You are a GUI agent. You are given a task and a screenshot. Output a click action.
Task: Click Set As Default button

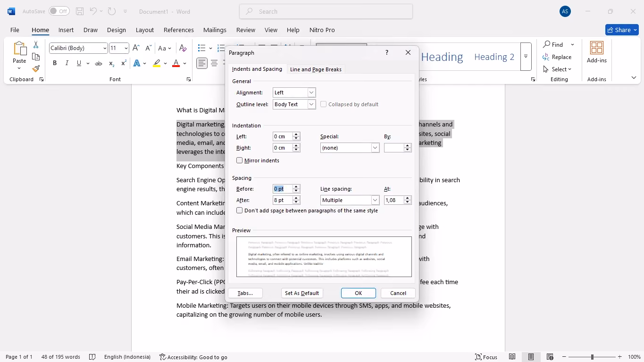302,293
